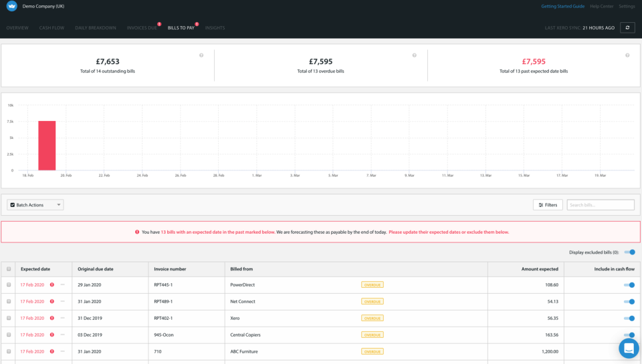Select the Bills To Pay tab
The image size is (642, 364).
[181, 28]
